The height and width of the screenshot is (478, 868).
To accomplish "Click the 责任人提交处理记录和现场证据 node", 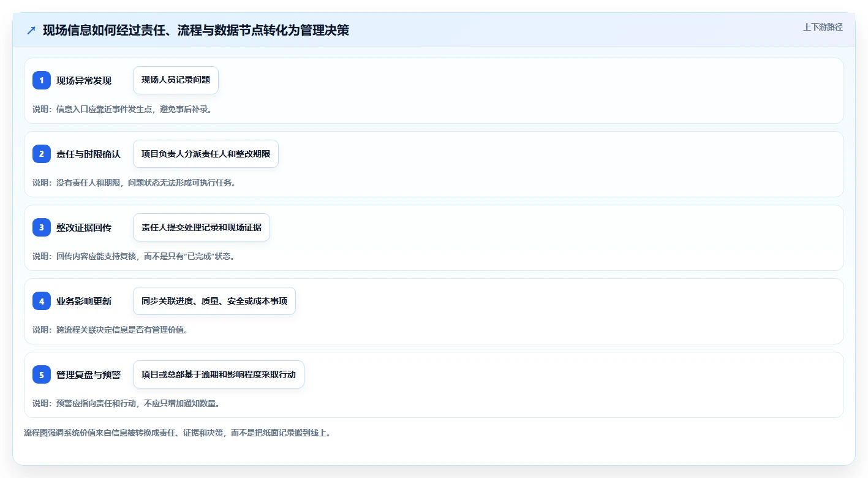I will 202,227.
